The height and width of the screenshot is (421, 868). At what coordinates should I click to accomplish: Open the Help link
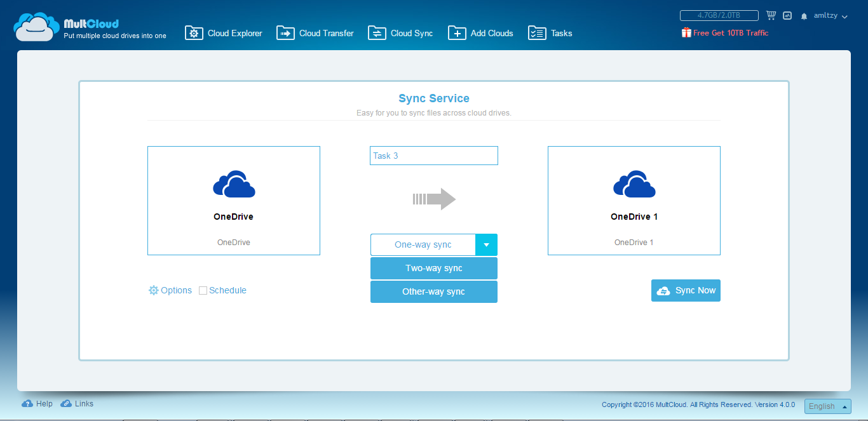(37, 404)
